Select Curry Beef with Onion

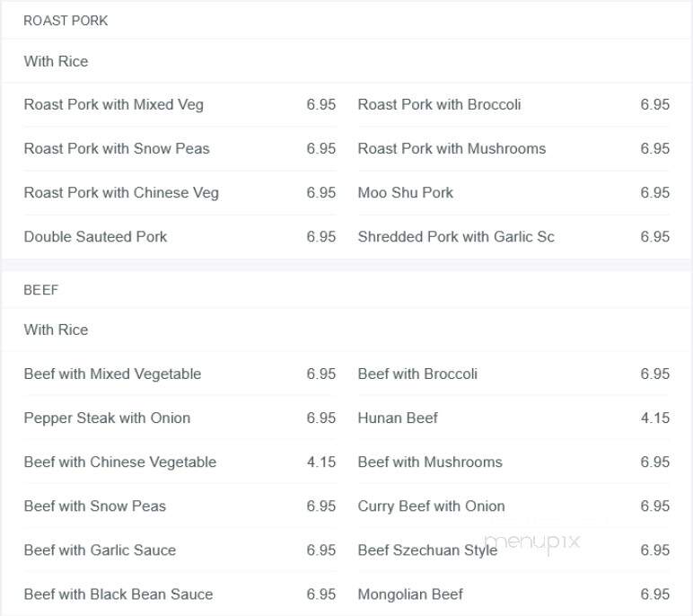(x=513, y=506)
